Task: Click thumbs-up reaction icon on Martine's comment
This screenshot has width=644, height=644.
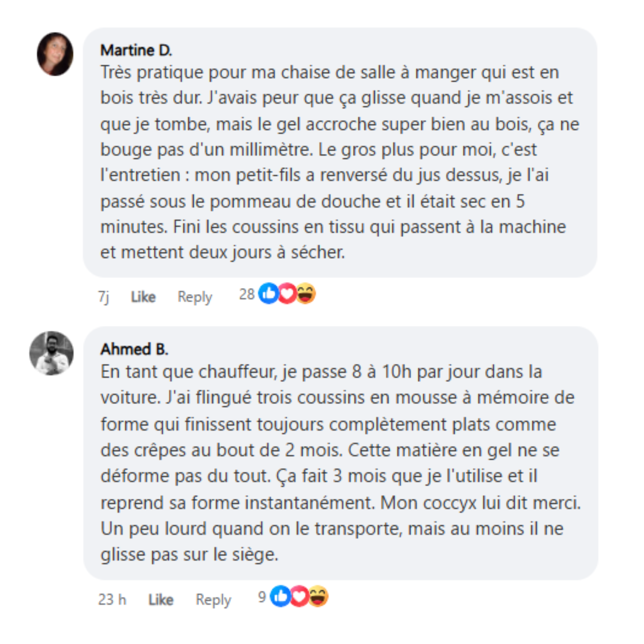Action: point(268,293)
